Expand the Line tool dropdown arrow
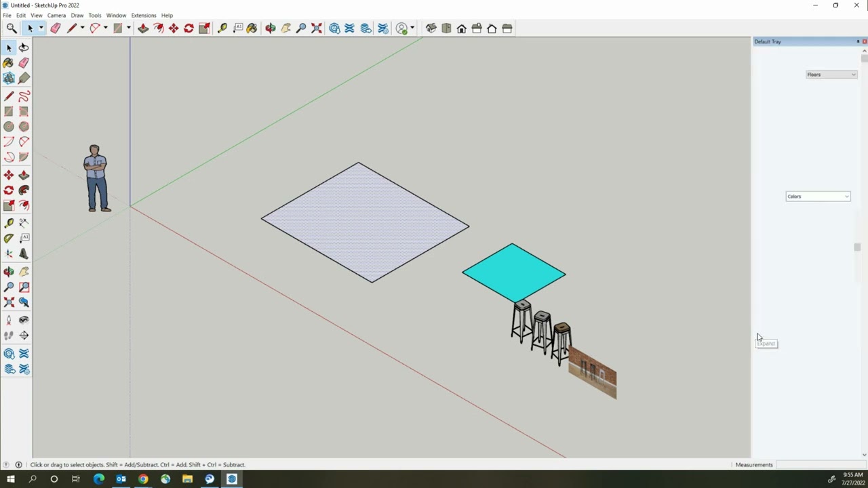Viewport: 868px width, 488px height. pos(82,28)
